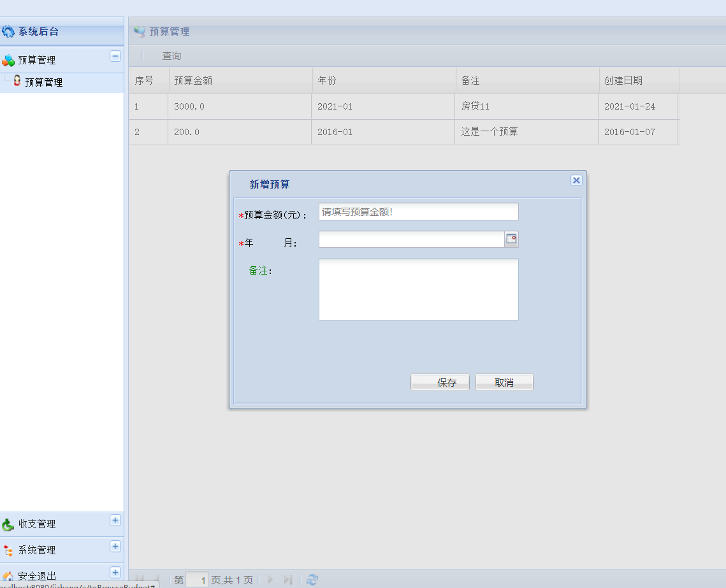Click the 预算管理 panel colored icon
Screen dimensions: 726x588
8,60
